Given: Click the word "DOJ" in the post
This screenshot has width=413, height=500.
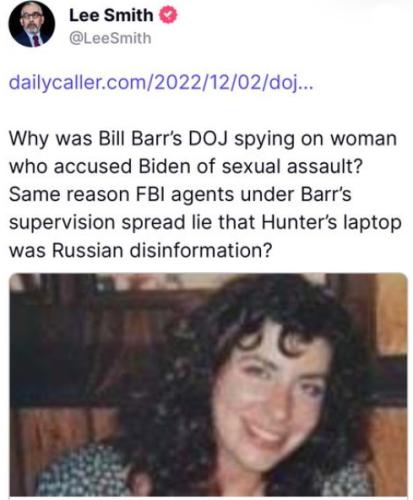Looking at the screenshot, I should tap(208, 138).
